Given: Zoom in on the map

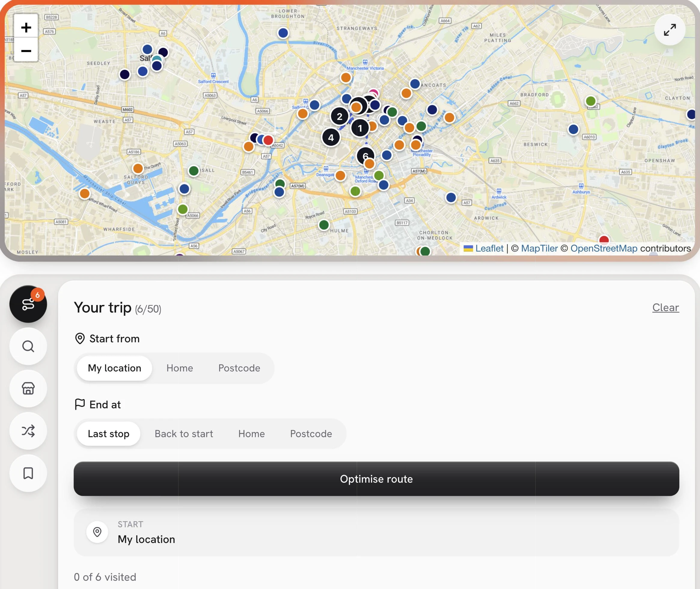Looking at the screenshot, I should (26, 27).
